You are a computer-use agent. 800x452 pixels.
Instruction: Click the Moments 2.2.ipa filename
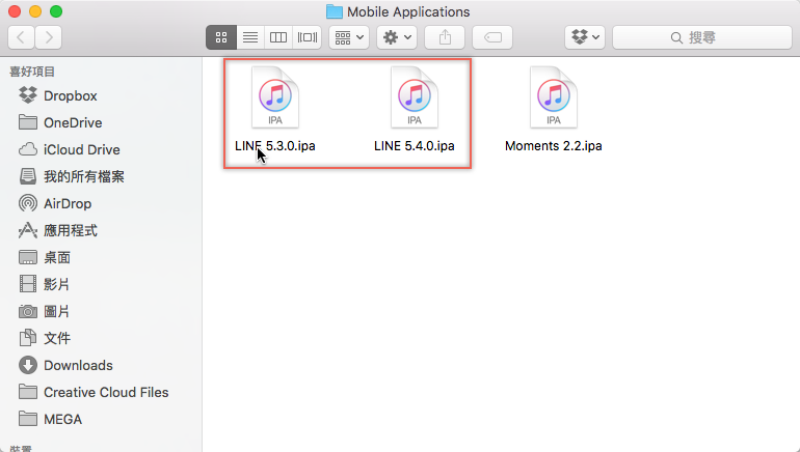[x=554, y=146]
